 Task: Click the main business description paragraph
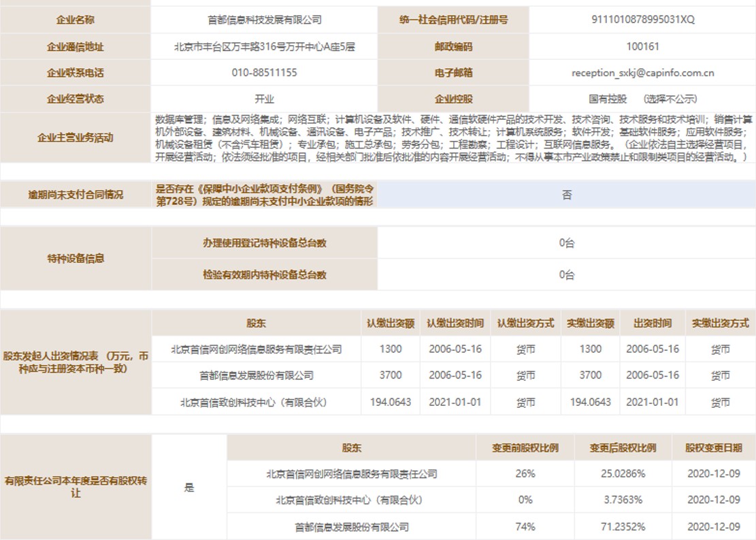(453, 138)
